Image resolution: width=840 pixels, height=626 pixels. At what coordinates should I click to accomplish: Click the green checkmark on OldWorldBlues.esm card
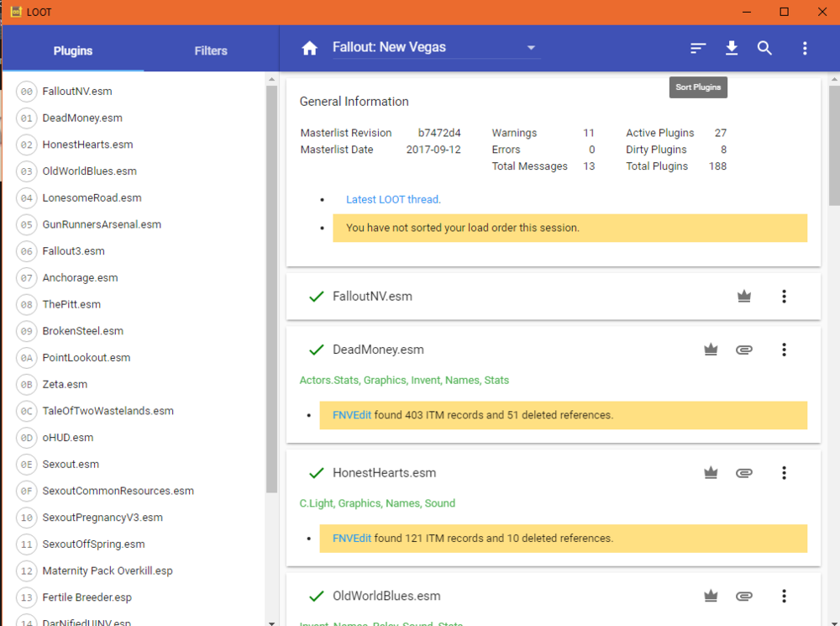click(317, 596)
